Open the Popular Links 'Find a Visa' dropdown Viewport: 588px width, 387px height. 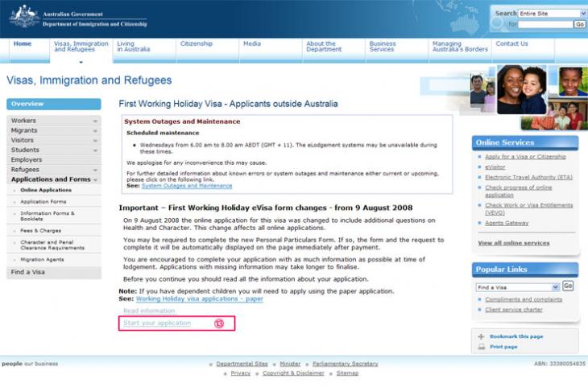pyautogui.click(x=517, y=287)
